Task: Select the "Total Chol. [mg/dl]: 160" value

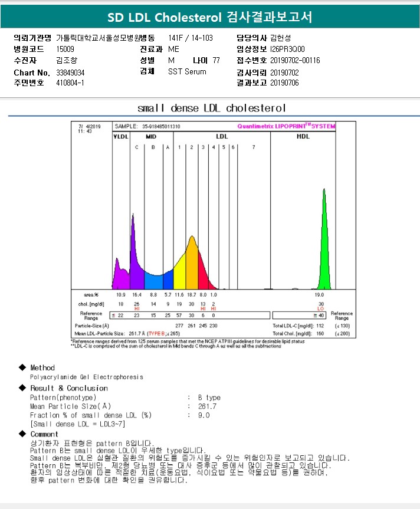Action: (x=298, y=333)
